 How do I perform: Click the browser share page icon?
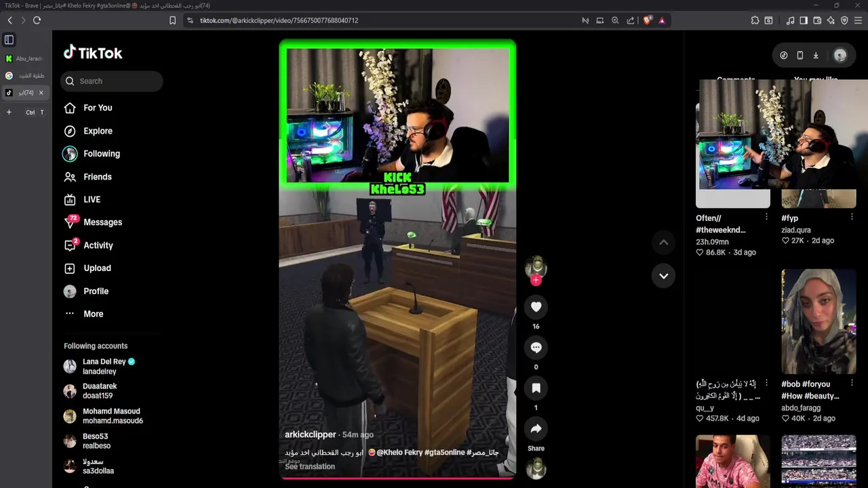[x=631, y=20]
